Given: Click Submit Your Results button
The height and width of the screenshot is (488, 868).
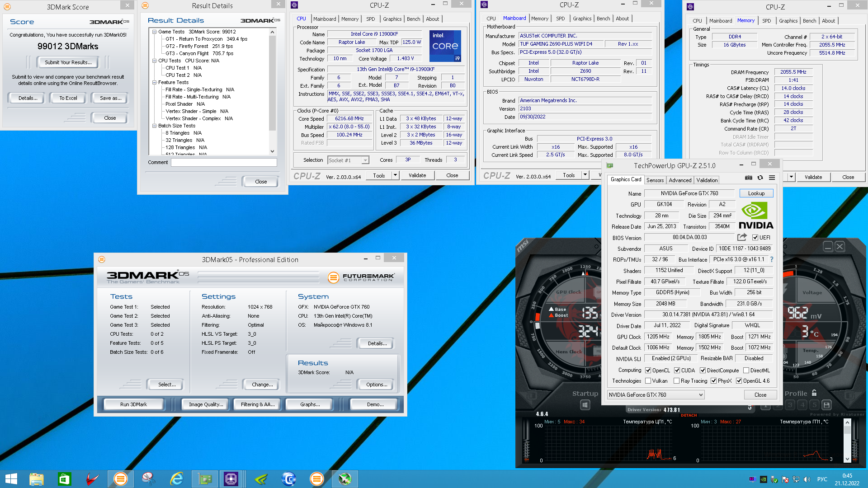Looking at the screenshot, I should tap(68, 62).
